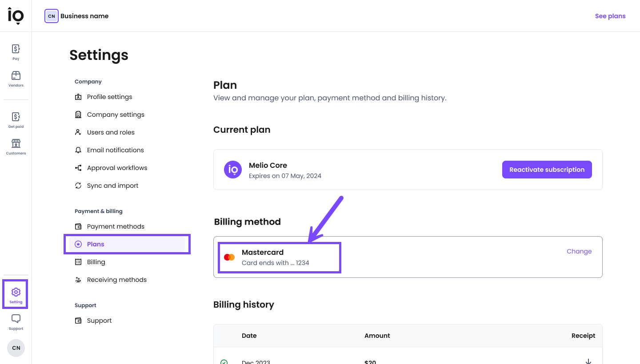Viewport: 640px width, 364px height.
Task: Open the Setting gear icon
Action: tap(16, 292)
